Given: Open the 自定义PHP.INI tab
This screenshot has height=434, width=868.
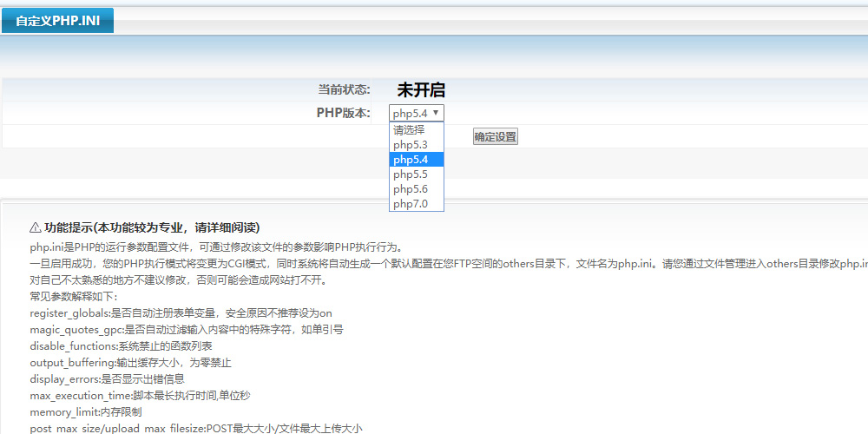Looking at the screenshot, I should 57,21.
